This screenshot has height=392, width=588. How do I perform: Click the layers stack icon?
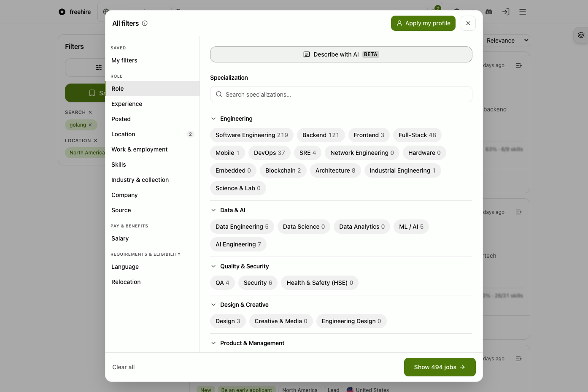581,35
